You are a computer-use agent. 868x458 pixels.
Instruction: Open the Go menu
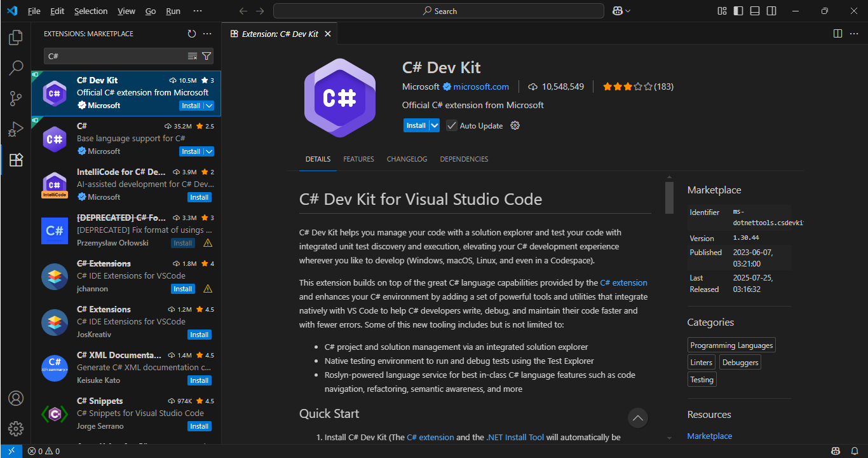click(x=151, y=11)
